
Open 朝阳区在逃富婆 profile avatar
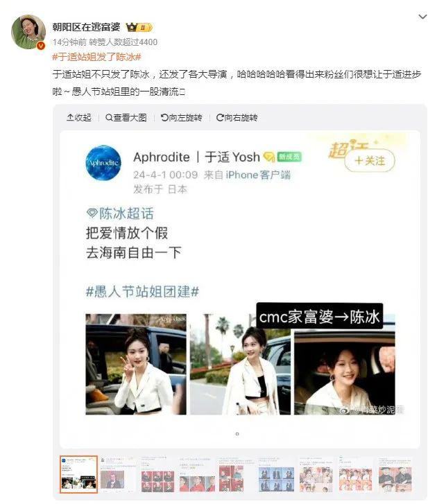tap(28, 32)
